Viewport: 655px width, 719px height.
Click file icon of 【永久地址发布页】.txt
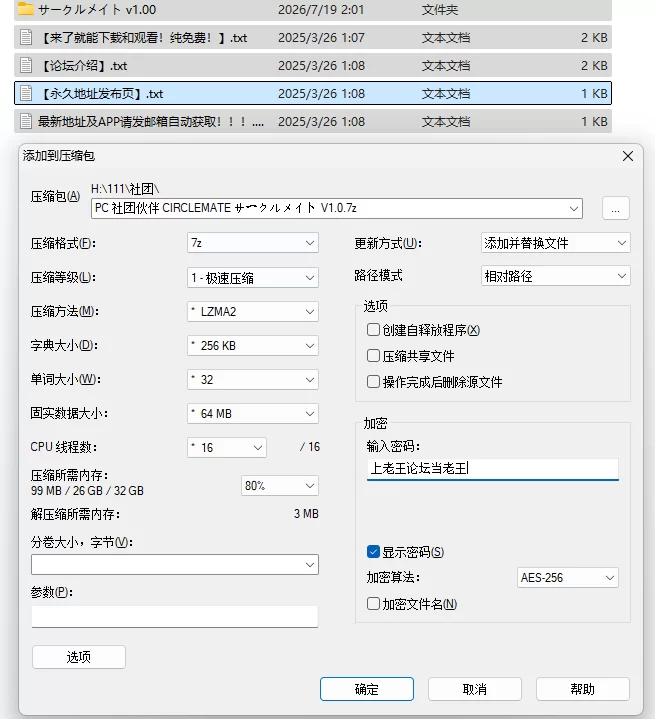26,94
